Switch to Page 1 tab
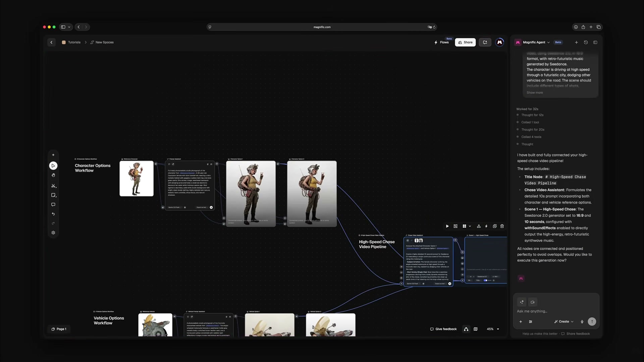This screenshot has width=644, height=362. coord(59,329)
